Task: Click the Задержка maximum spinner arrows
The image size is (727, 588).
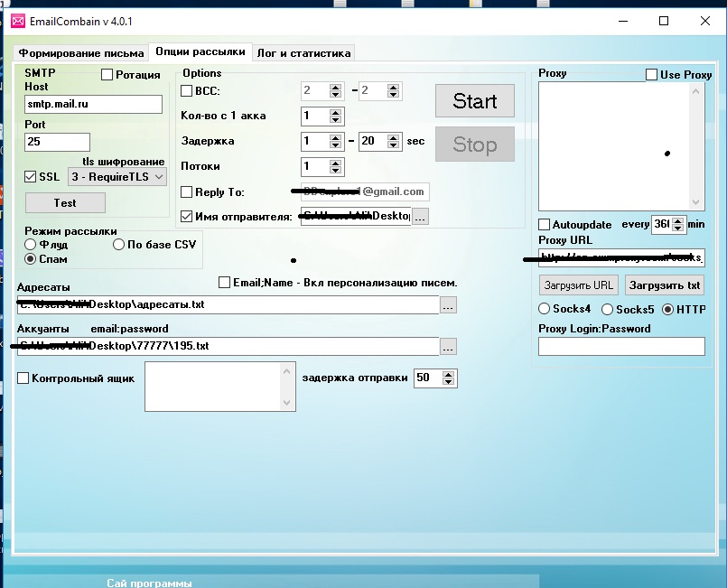Action: point(393,141)
